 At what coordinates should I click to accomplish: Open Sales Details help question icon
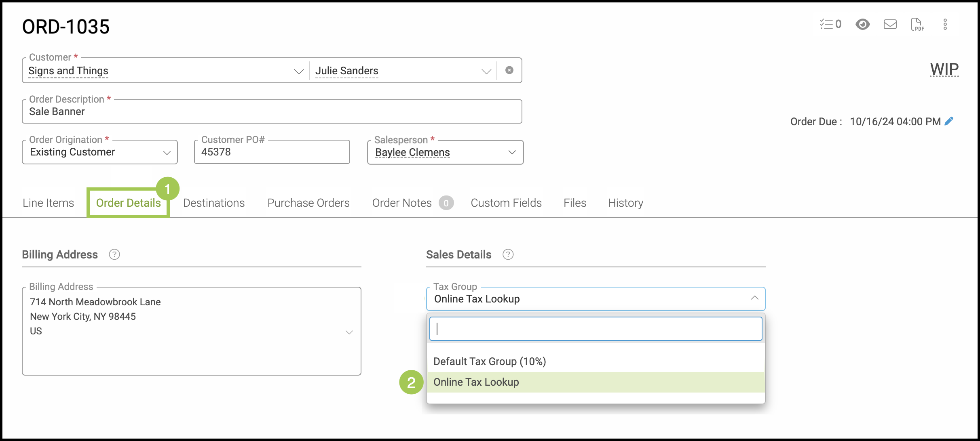(x=508, y=254)
